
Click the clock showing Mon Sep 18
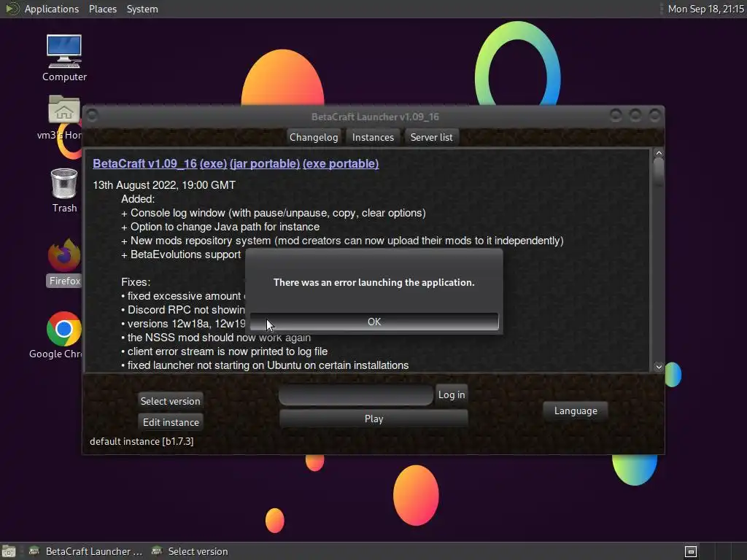705,9
